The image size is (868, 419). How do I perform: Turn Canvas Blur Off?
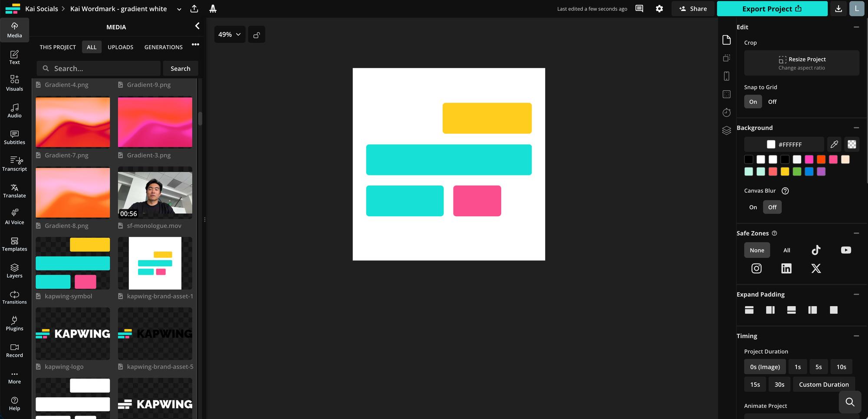click(x=773, y=207)
